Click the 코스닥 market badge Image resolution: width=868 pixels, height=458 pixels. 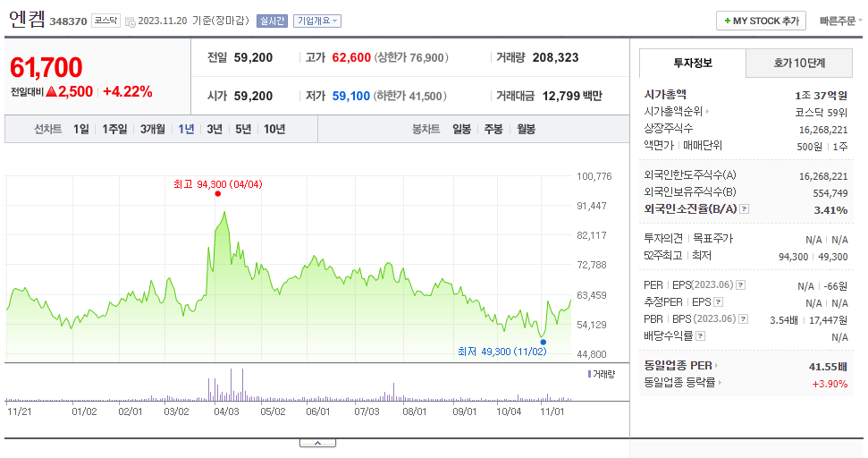tap(105, 21)
